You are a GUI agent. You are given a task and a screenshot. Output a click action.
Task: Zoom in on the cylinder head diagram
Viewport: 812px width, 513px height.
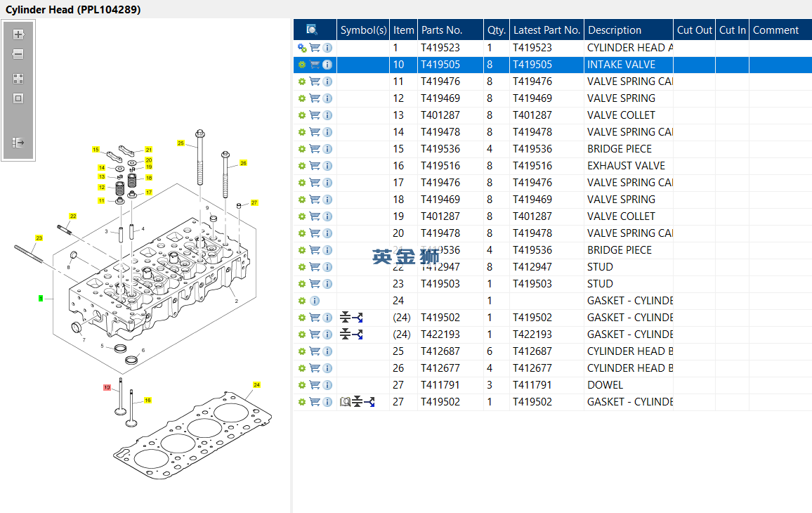[x=18, y=34]
